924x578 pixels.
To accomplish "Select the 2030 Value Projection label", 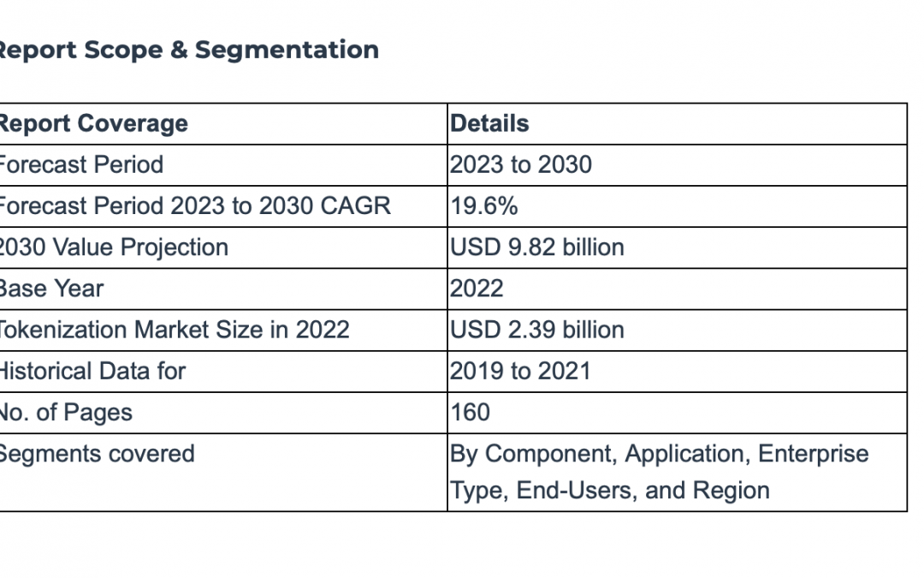I will [x=114, y=247].
